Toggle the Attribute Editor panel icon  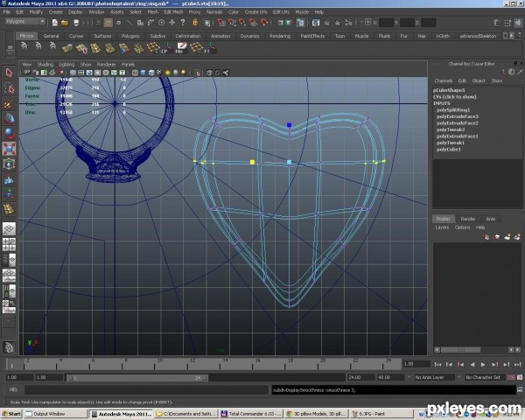tap(498, 23)
